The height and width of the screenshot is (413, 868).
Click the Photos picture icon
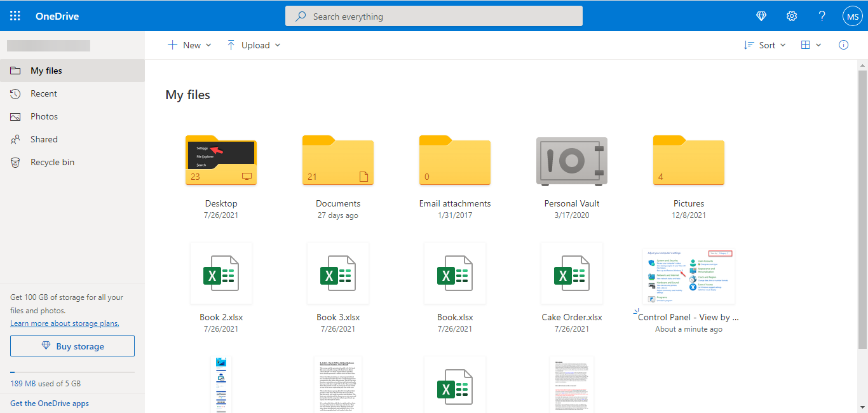16,116
